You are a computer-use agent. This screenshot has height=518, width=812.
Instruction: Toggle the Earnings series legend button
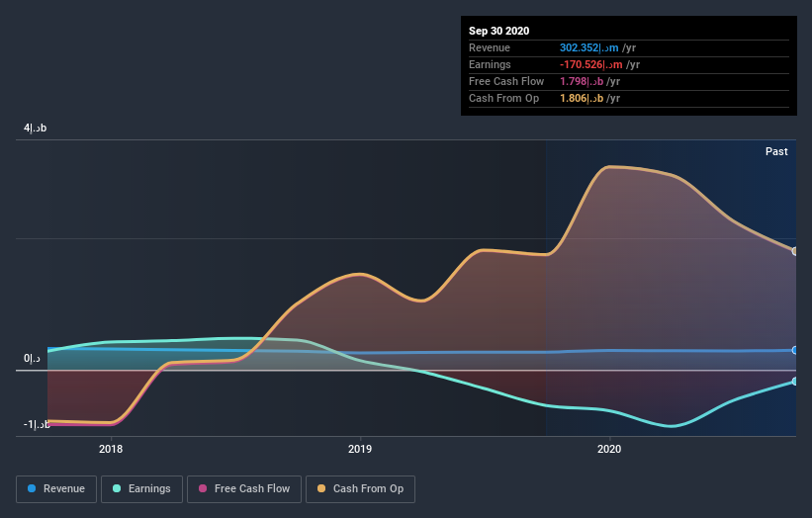pos(141,489)
